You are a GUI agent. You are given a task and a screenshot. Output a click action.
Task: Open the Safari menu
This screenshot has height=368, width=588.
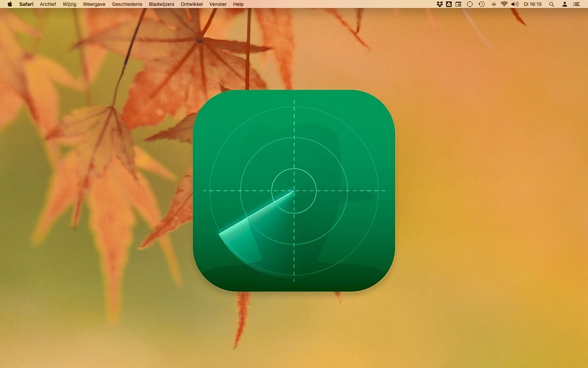(x=26, y=4)
